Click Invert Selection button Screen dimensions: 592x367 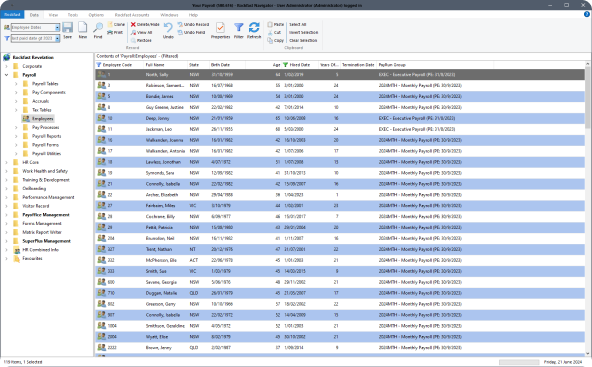[303, 32]
